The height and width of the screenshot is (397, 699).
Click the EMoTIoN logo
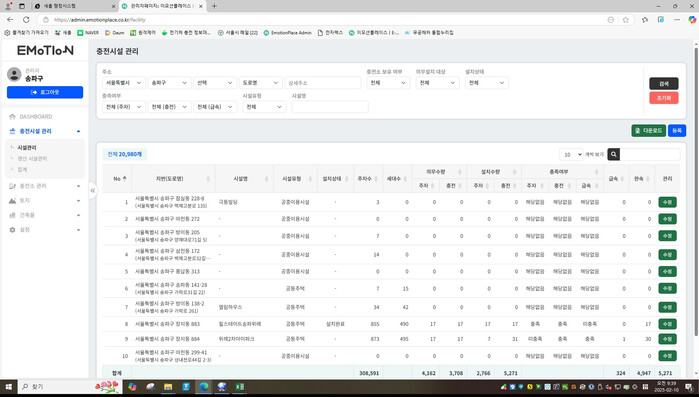coord(45,50)
